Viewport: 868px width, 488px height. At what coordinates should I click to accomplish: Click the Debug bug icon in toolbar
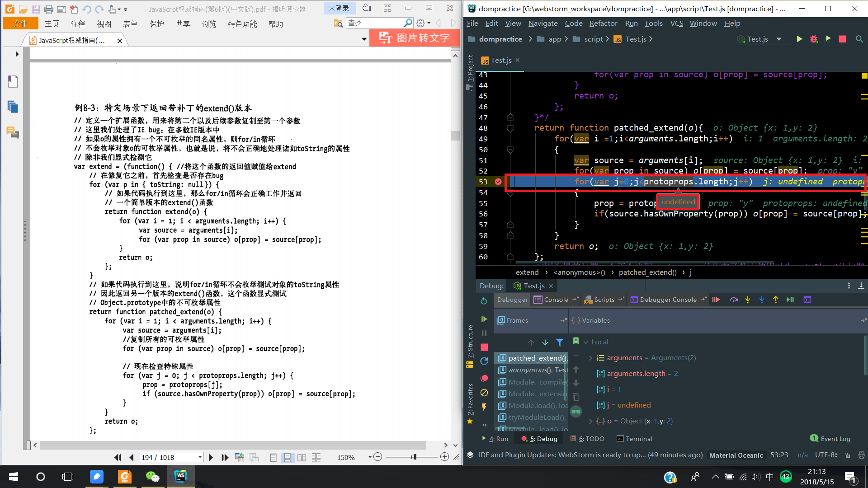(814, 39)
